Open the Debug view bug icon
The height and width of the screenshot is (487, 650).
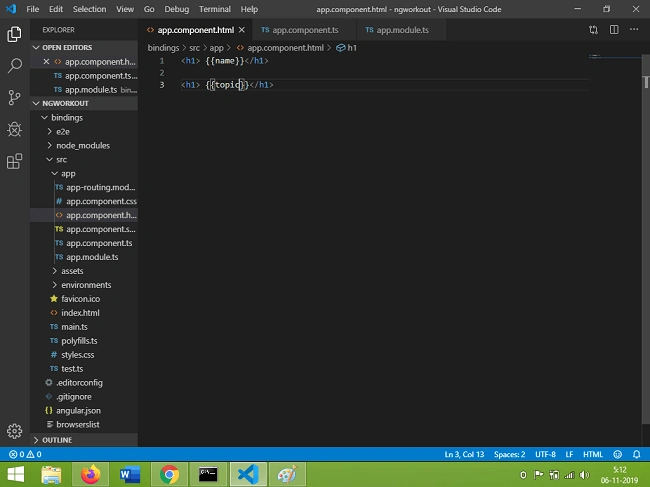click(x=15, y=130)
